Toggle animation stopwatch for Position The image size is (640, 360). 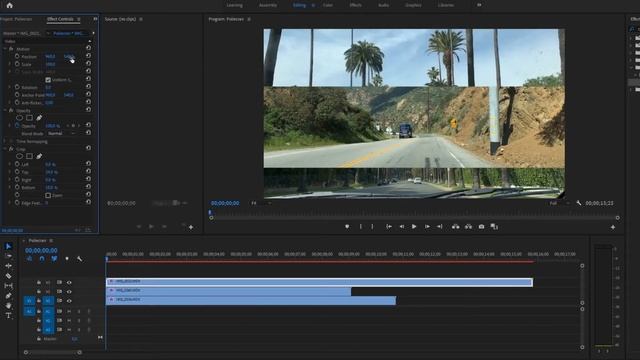[x=17, y=56]
